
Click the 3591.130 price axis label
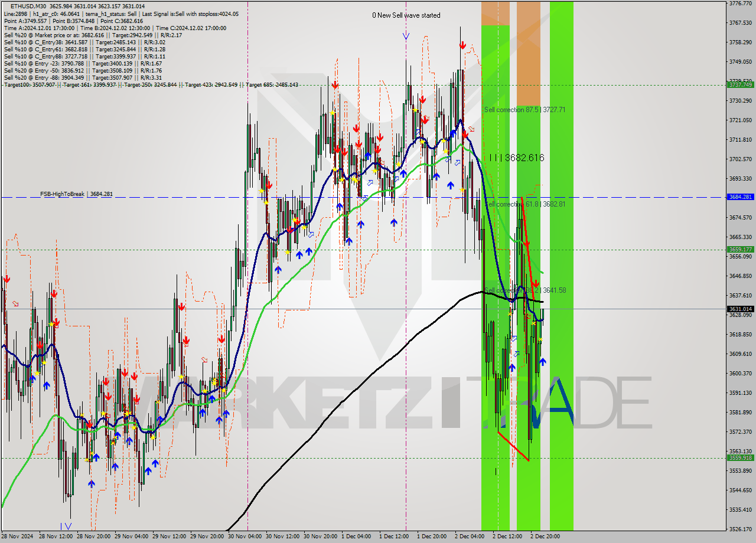[740, 392]
